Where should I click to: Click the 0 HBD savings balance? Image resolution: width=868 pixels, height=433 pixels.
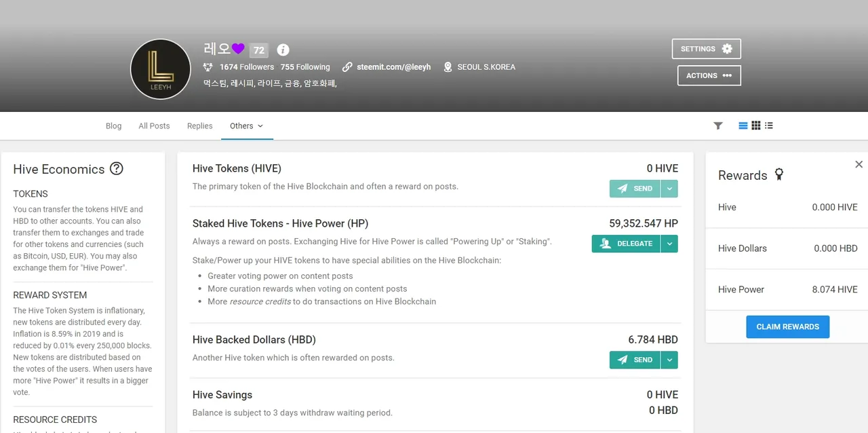coord(663,410)
